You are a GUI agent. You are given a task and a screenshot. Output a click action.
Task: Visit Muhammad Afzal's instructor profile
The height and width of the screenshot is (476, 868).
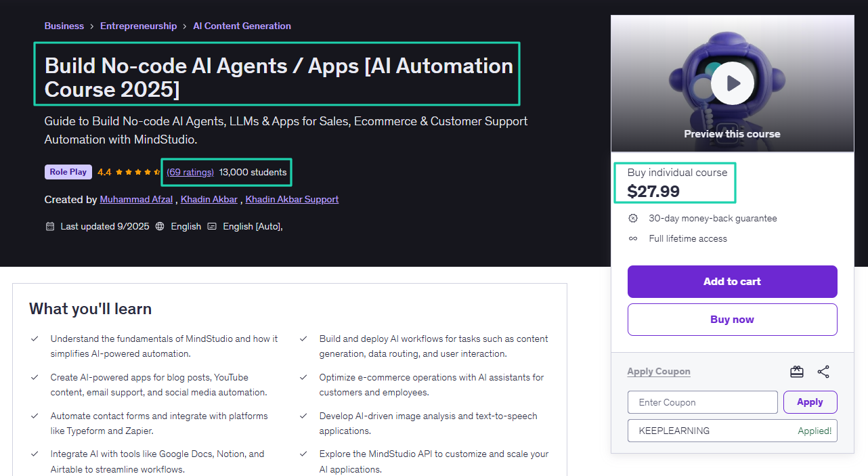pos(136,199)
